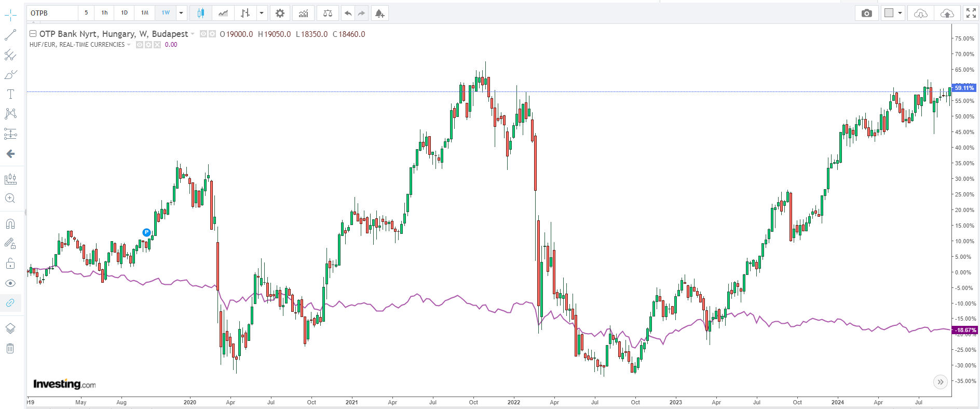Image resolution: width=980 pixels, height=409 pixels.
Task: Open the chart style dropdown arrow
Action: (262, 13)
